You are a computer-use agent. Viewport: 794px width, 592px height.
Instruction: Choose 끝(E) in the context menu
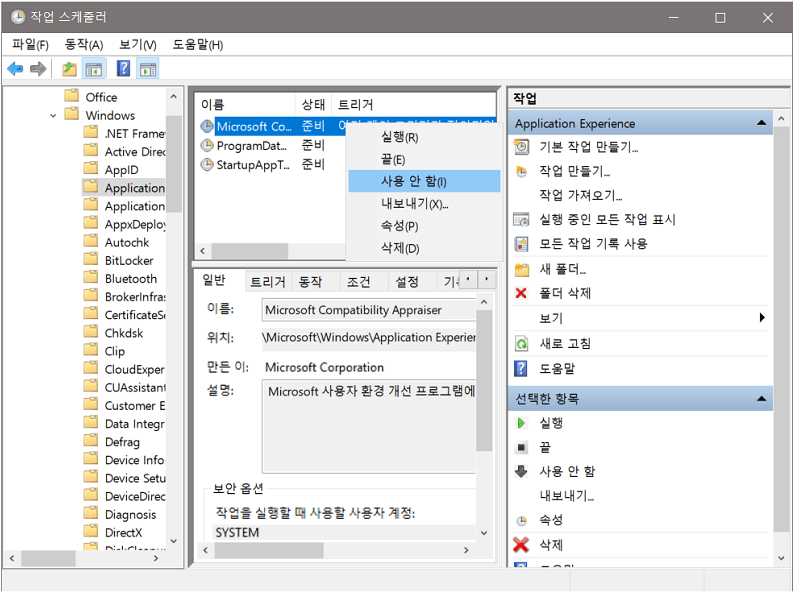coord(424,160)
